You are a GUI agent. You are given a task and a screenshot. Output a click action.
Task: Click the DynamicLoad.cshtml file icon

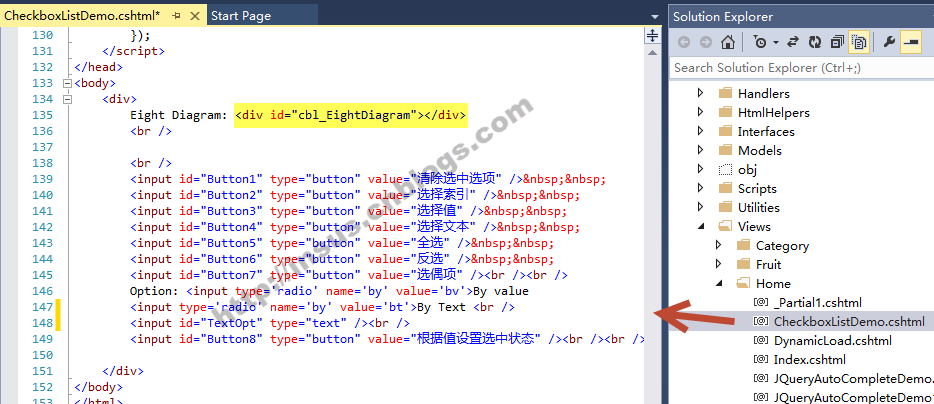coord(760,341)
